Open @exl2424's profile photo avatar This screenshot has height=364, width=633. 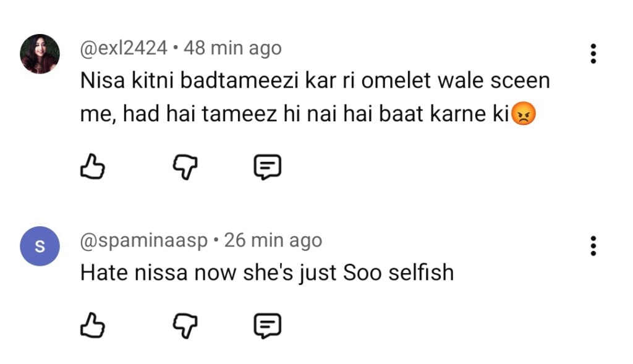40,54
